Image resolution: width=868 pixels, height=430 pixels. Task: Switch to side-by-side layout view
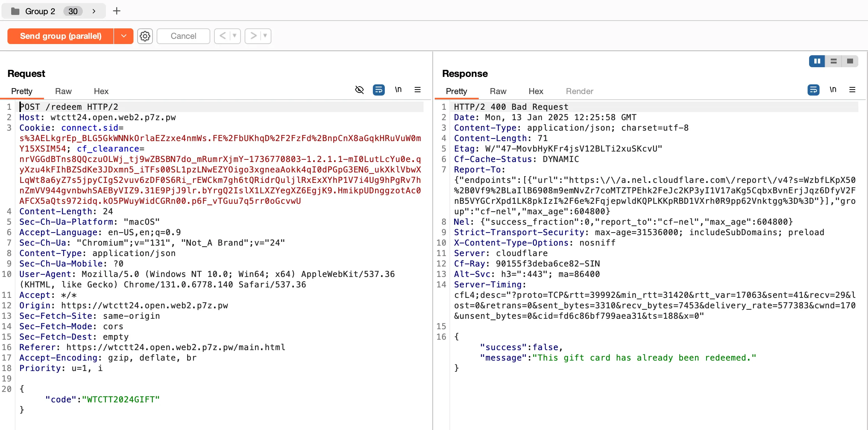pyautogui.click(x=817, y=61)
